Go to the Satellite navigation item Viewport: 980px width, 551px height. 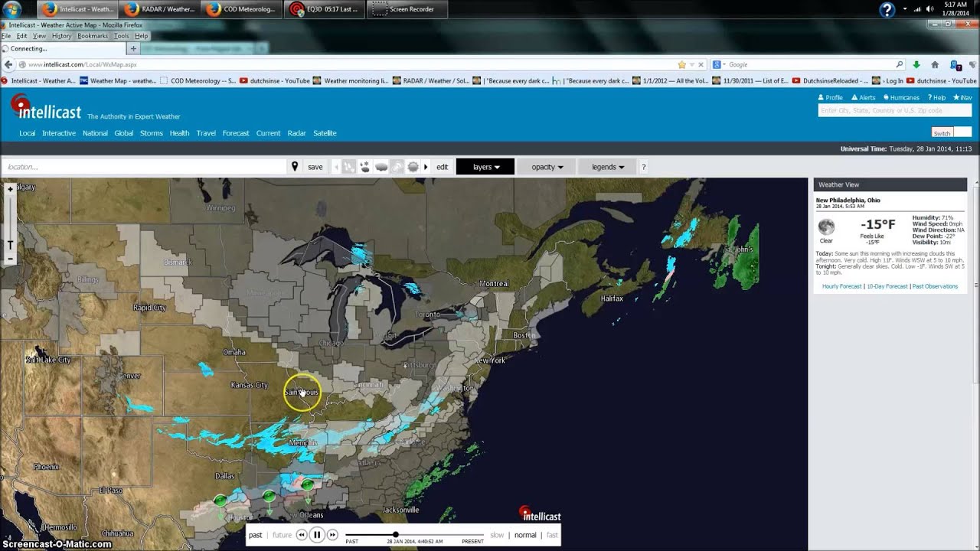(325, 133)
